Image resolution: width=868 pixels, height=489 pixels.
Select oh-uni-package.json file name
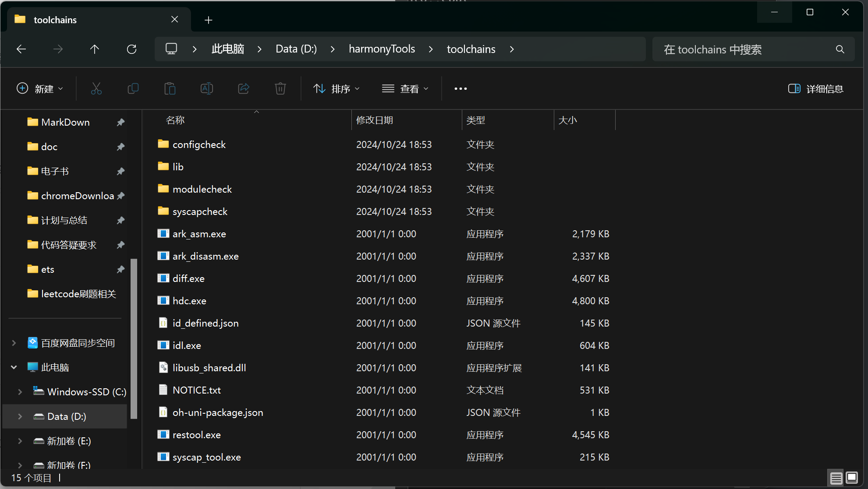218,412
